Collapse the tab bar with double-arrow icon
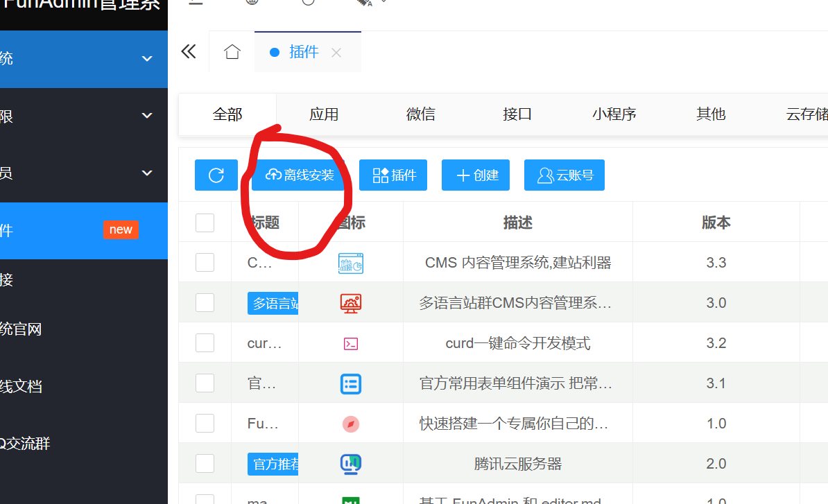 [x=188, y=51]
